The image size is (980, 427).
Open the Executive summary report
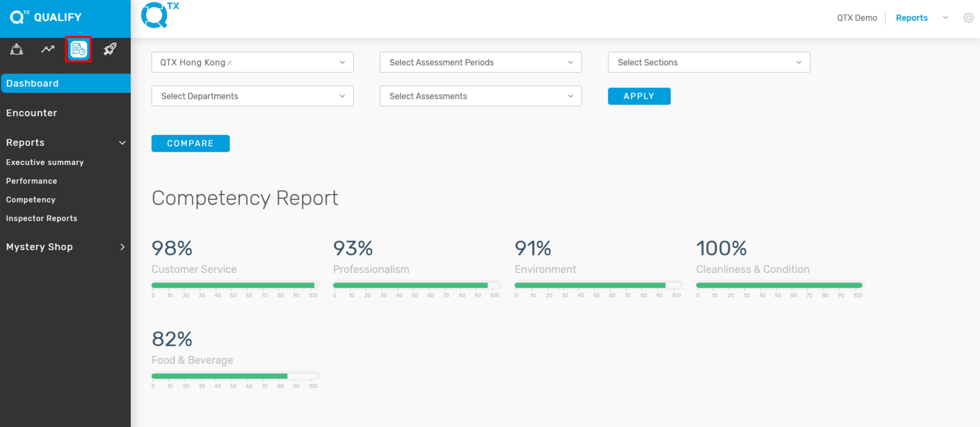tap(45, 162)
